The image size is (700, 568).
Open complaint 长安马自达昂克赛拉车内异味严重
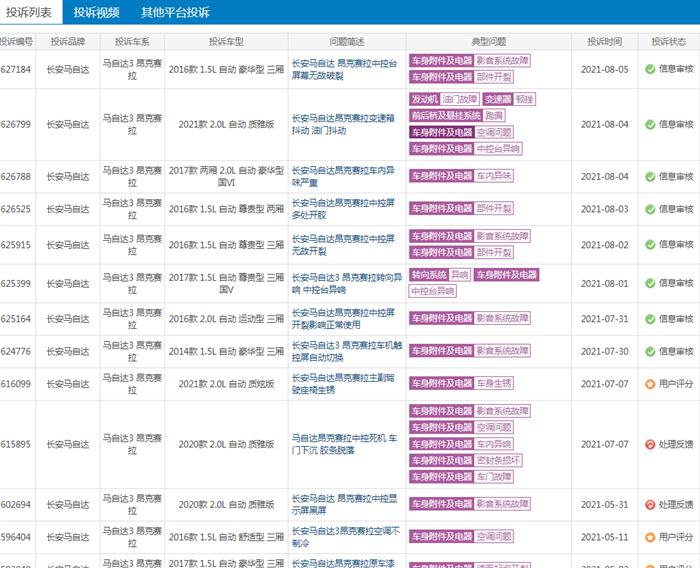pos(343,177)
